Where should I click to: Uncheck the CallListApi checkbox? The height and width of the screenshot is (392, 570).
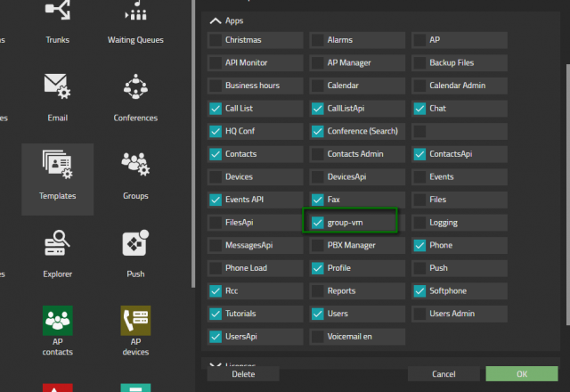[318, 109]
